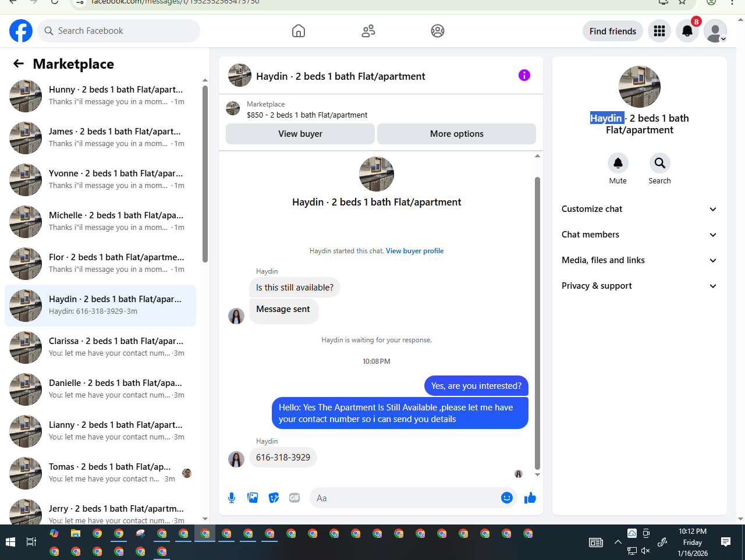The width and height of the screenshot is (745, 560).
Task: Attach a photo with the image icon
Action: [253, 498]
